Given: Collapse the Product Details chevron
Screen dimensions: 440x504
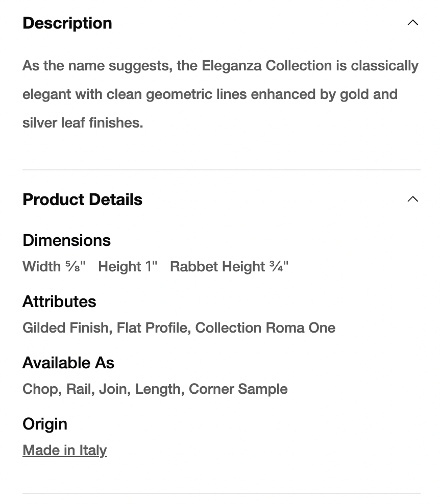Looking at the screenshot, I should [x=413, y=199].
